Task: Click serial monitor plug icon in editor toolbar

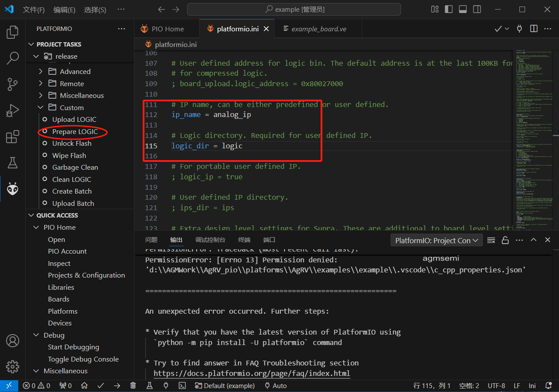Action: click(519, 29)
